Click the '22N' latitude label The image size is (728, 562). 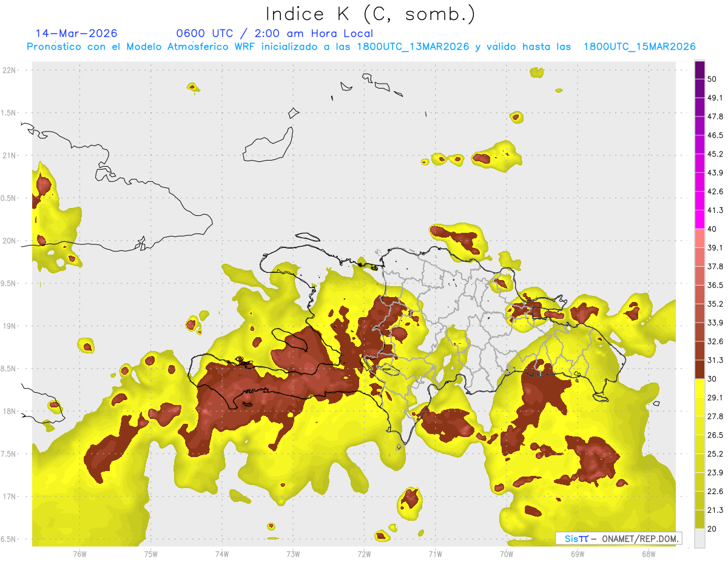(x=9, y=70)
